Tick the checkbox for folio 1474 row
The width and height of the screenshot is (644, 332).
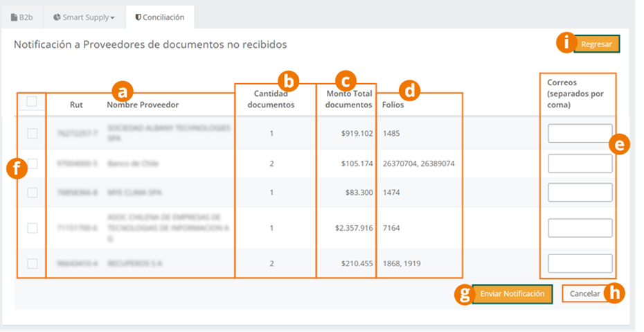(x=32, y=192)
